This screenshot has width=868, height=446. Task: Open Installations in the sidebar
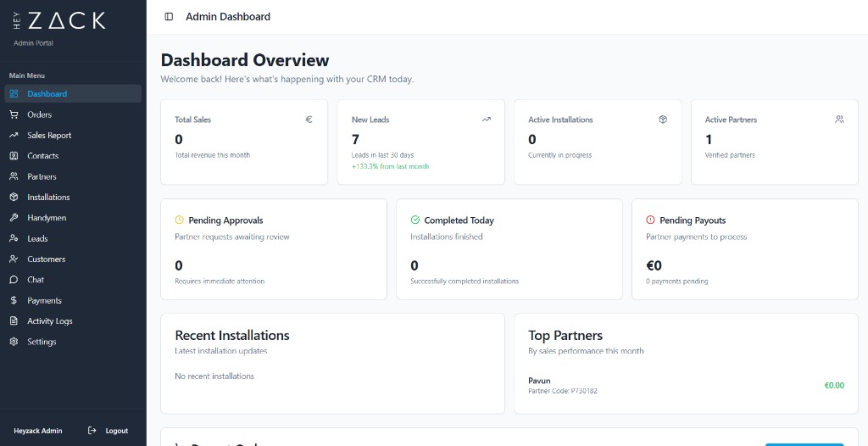pyautogui.click(x=73, y=198)
